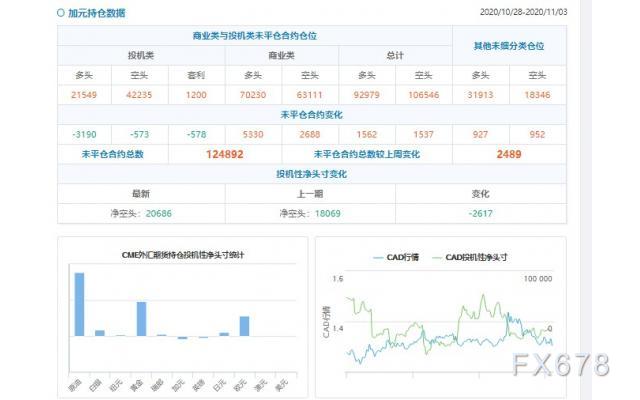Click the total short value 106546
This screenshot has width=640, height=400.
click(x=424, y=95)
